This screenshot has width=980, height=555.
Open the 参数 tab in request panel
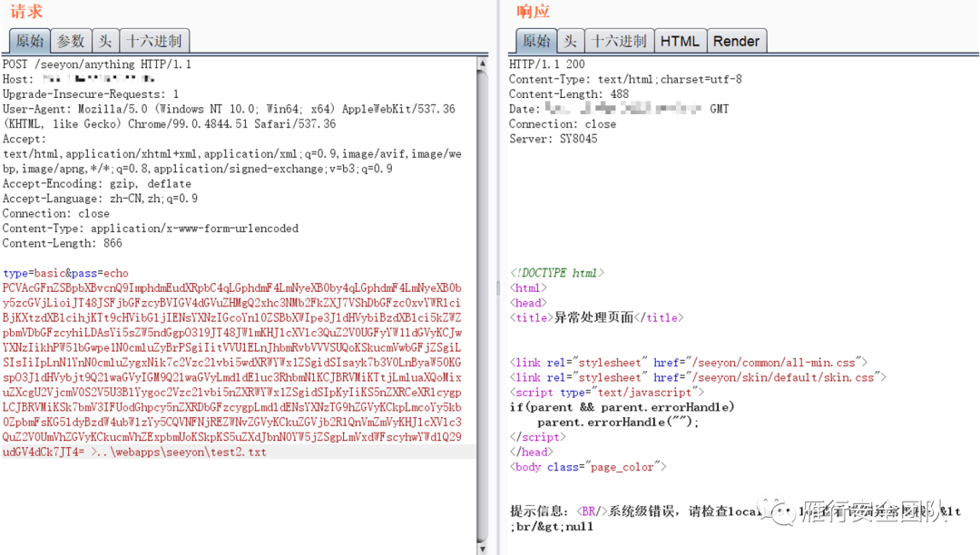[x=71, y=41]
